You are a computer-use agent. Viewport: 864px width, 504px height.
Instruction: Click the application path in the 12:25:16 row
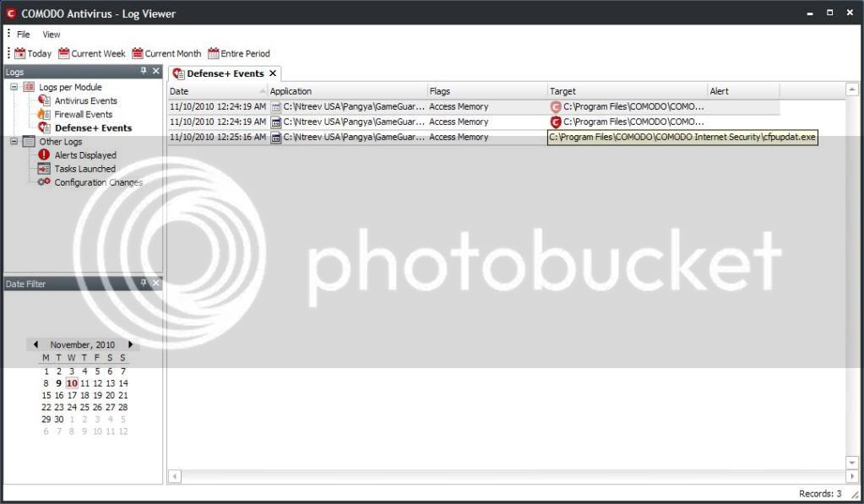(354, 137)
